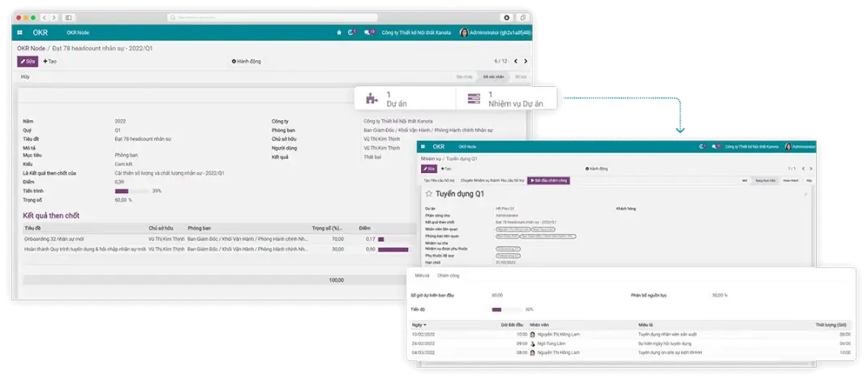Open the activities clock icon in navbar
This screenshot has height=380, width=868.
pyautogui.click(x=351, y=32)
